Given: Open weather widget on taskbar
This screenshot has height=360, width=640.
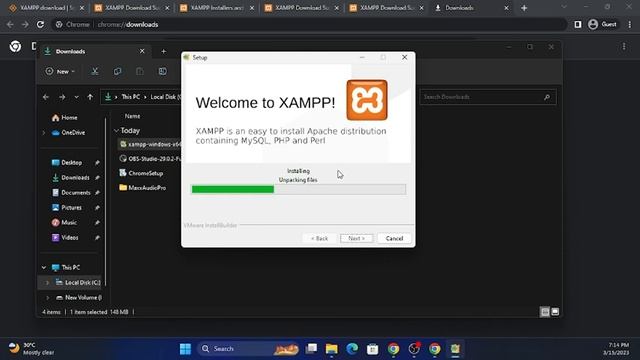Looking at the screenshot, I should [x=31, y=349].
